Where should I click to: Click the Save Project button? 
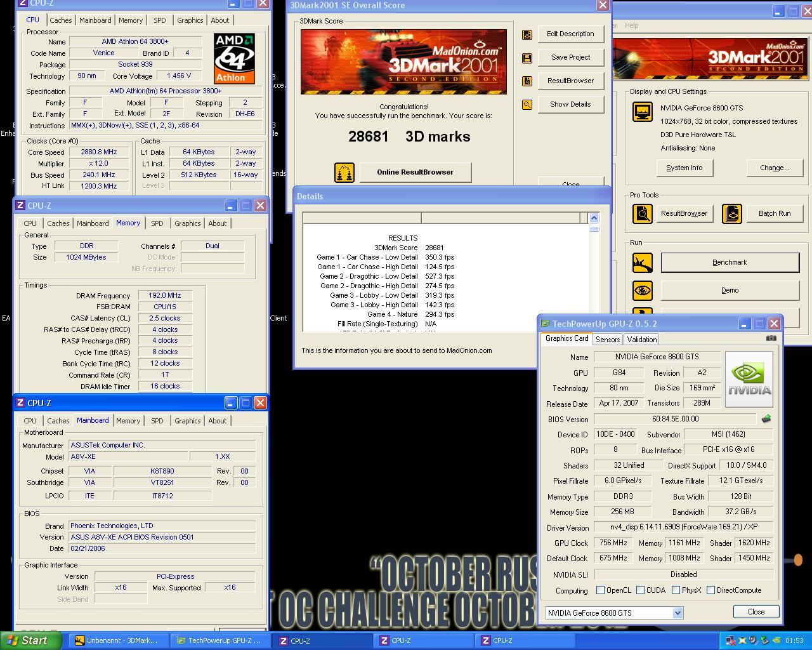pyautogui.click(x=570, y=57)
